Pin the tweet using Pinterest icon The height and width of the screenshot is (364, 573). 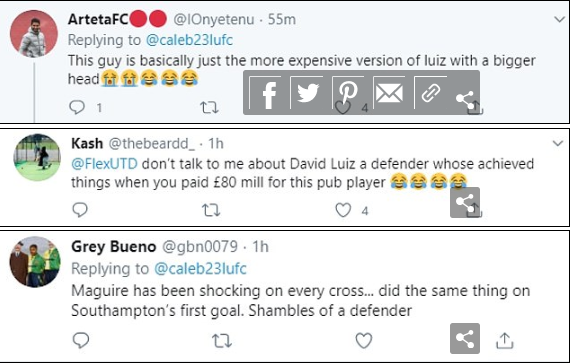[349, 93]
